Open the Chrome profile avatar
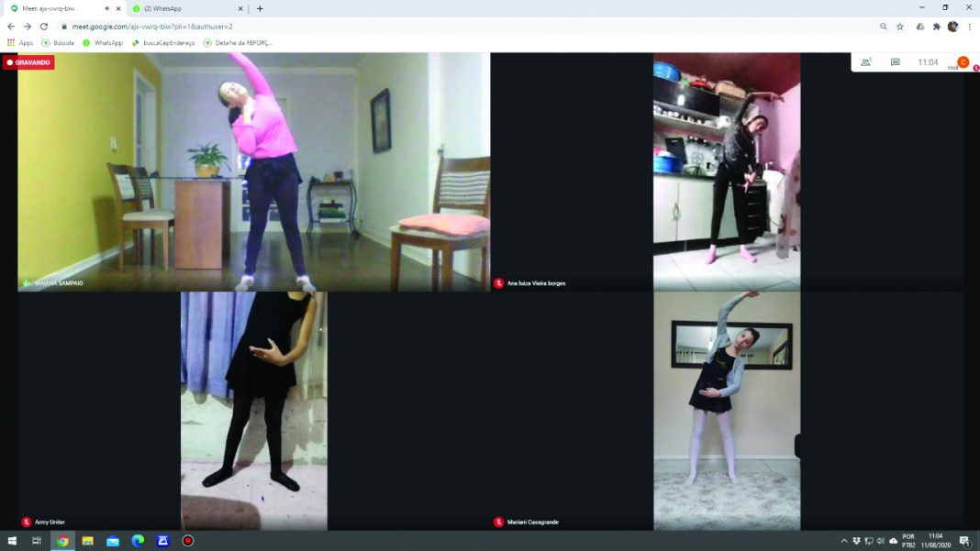980x551 pixels. [953, 27]
